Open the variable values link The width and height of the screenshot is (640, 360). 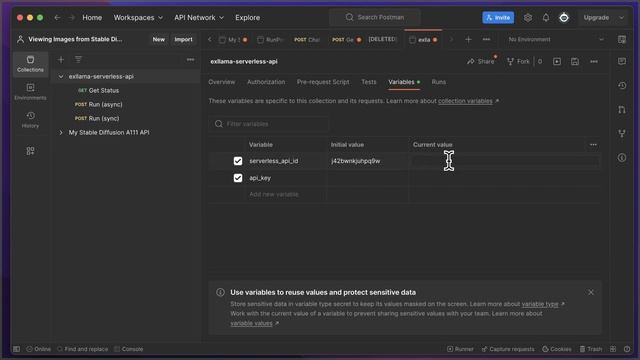[x=251, y=323]
